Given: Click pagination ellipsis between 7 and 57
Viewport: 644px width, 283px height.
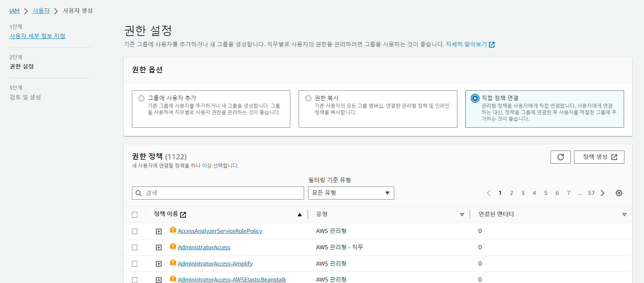Looking at the screenshot, I should coord(580,193).
